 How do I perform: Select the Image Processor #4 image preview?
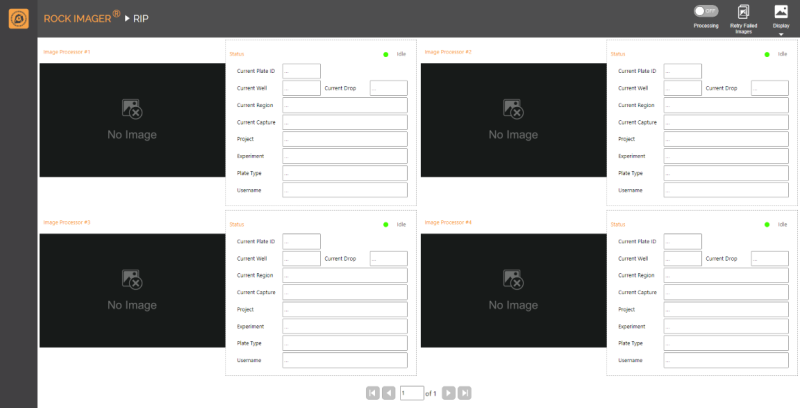(513, 290)
